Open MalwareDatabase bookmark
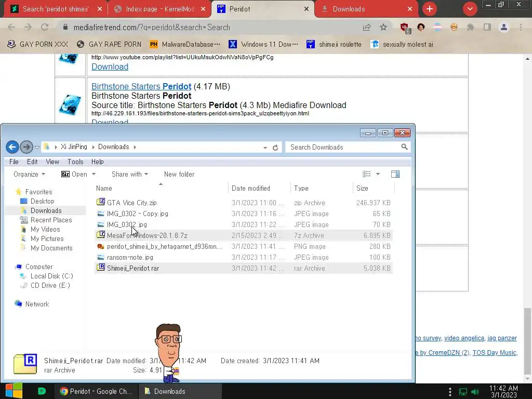The height and width of the screenshot is (399, 532). pos(185,44)
